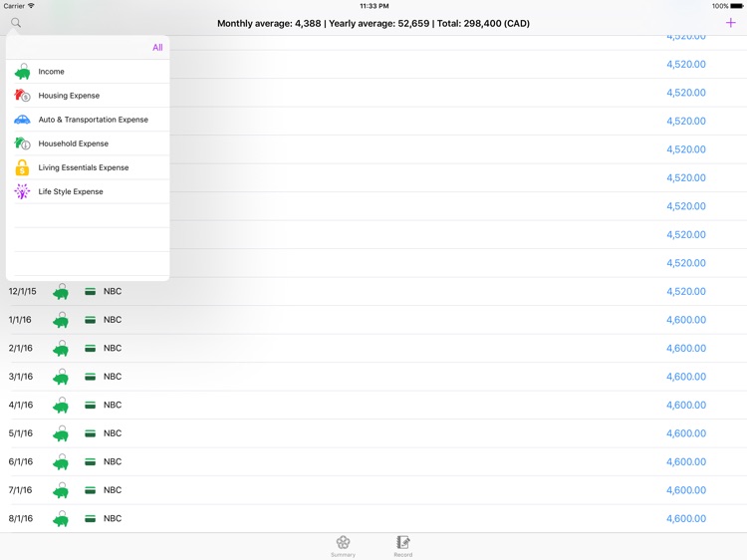Screen dimensions: 747x560
Task: Click the yellow padlock Living Essentials icon
Action: point(22,167)
